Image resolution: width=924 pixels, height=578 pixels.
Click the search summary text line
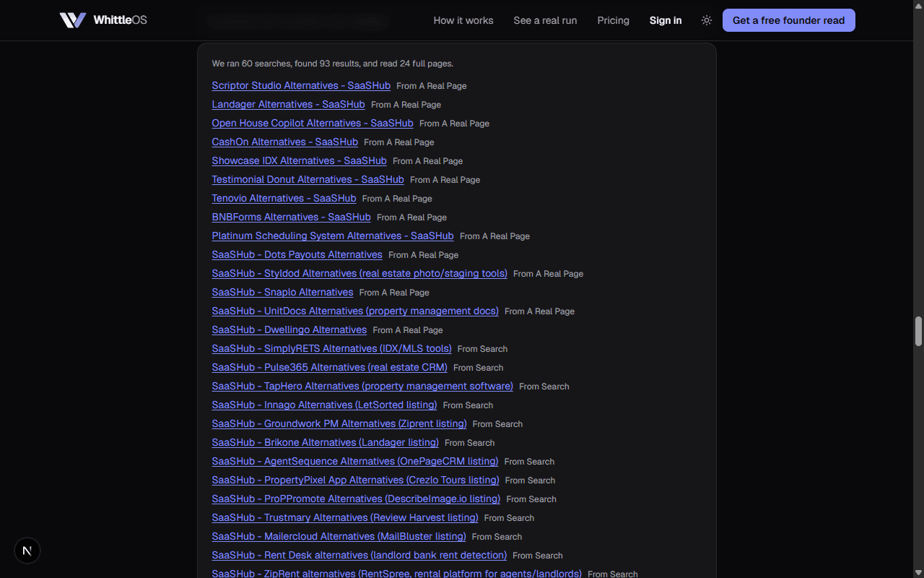tap(333, 64)
